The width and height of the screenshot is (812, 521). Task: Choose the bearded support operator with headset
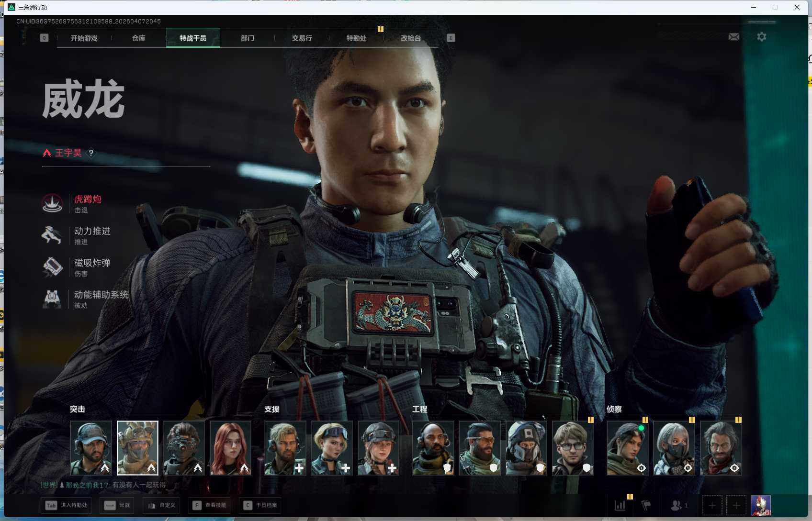[285, 448]
